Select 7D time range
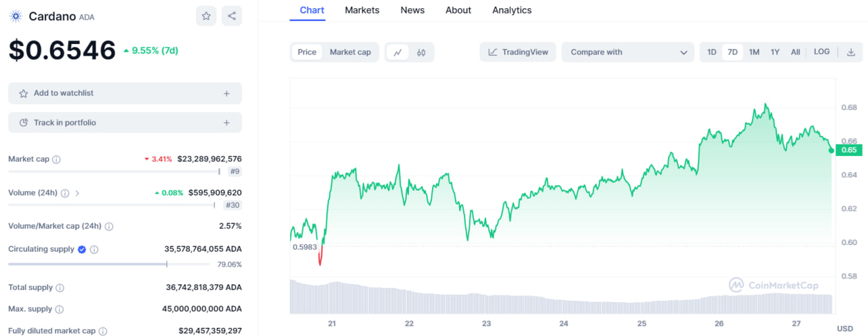Image resolution: width=868 pixels, height=336 pixels. click(x=732, y=52)
